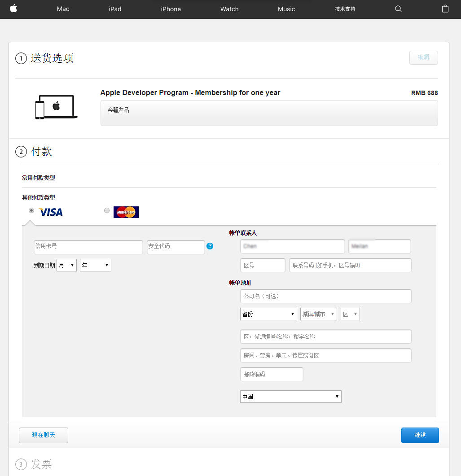The height and width of the screenshot is (476, 461).
Task: Open the search magnifier icon
Action: (x=399, y=9)
